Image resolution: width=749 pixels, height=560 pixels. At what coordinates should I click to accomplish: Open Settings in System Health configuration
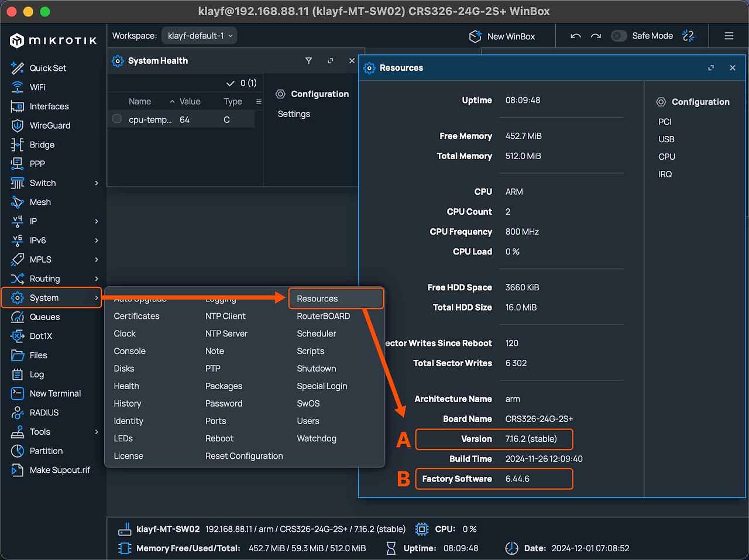[294, 114]
